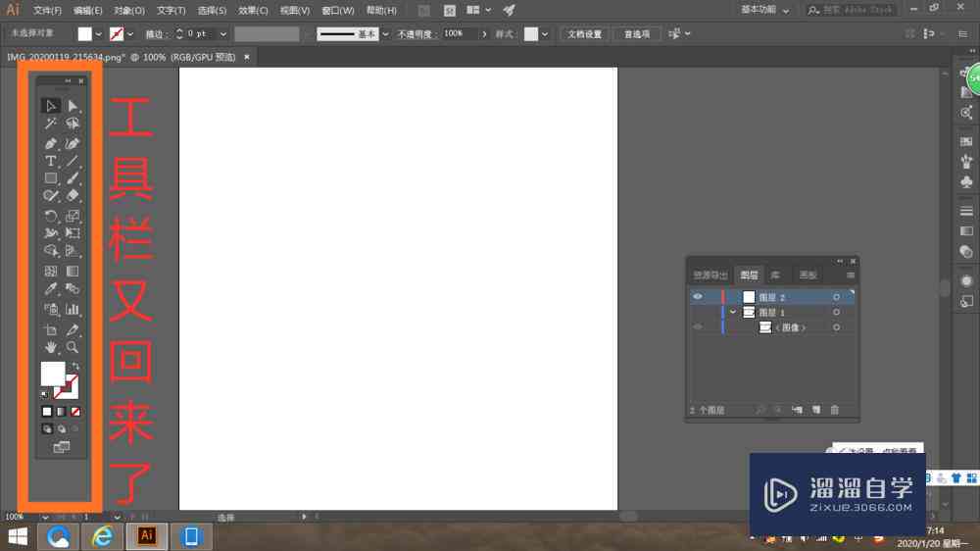Hide 图层 2 with its eye icon
This screenshot has width=980, height=551.
[x=698, y=297]
